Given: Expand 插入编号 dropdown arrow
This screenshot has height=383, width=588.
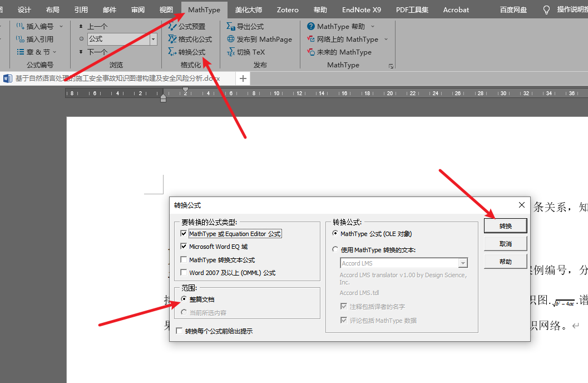Looking at the screenshot, I should point(61,26).
